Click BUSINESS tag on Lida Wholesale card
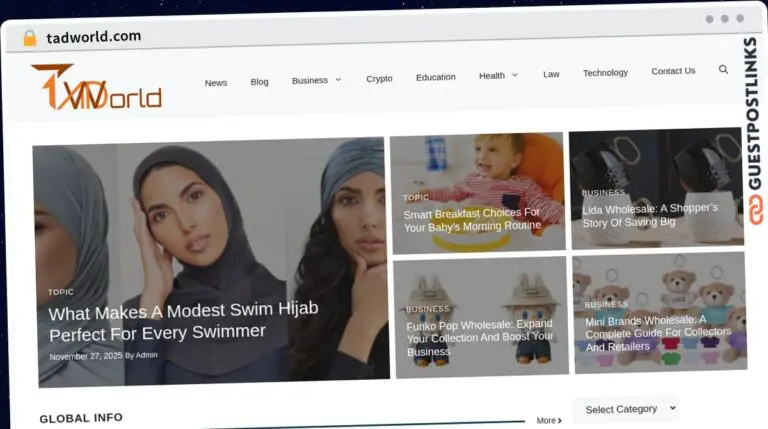 pos(603,192)
